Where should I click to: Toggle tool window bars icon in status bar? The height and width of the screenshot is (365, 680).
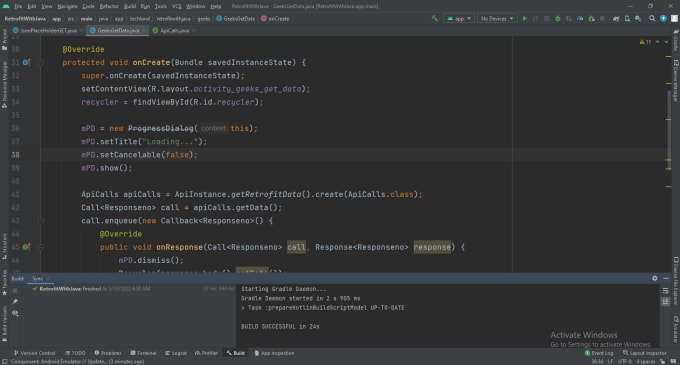[x=4, y=361]
